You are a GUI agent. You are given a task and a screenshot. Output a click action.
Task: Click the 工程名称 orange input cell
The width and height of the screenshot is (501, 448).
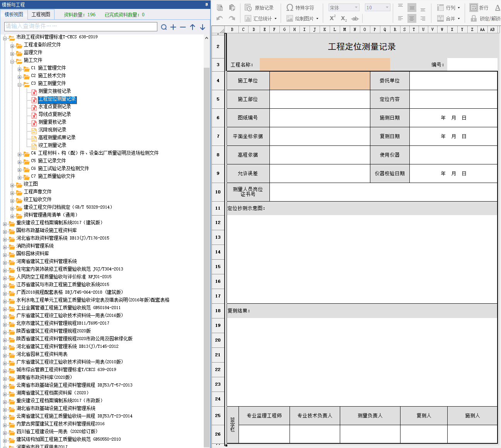tap(325, 64)
